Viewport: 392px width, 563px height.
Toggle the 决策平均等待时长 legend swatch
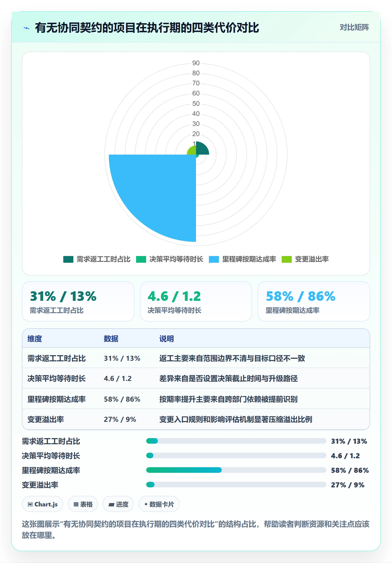pyautogui.click(x=141, y=259)
